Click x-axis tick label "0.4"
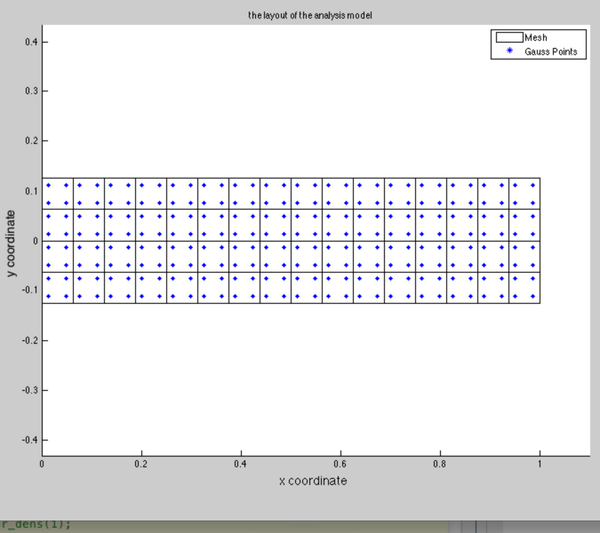Viewport: 600px width, 533px height. tap(240, 464)
